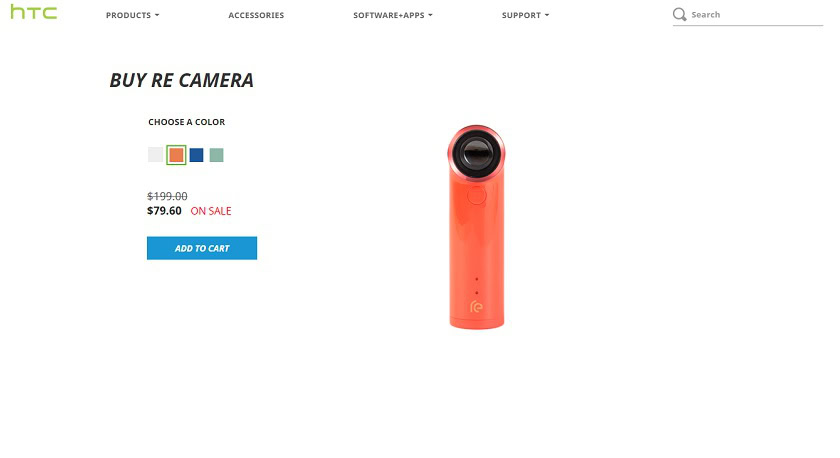Expand the Products dropdown menu

click(x=132, y=15)
